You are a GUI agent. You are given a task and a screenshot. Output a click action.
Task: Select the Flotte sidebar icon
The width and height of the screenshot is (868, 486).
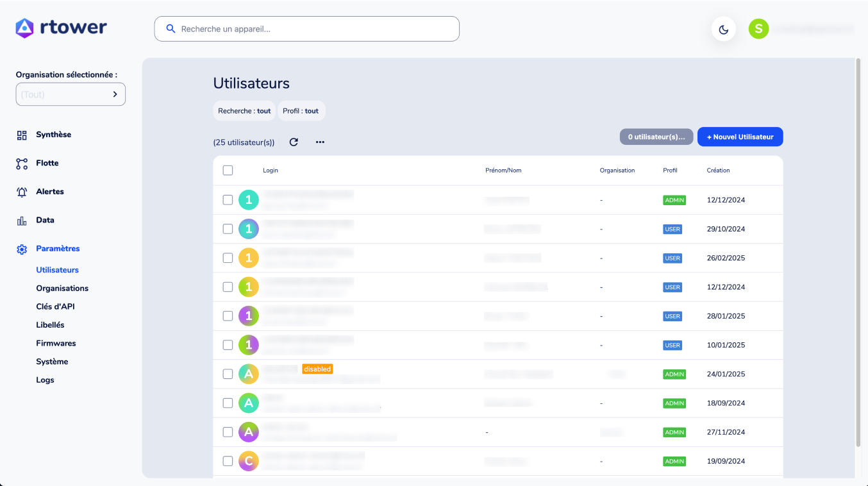pos(21,163)
